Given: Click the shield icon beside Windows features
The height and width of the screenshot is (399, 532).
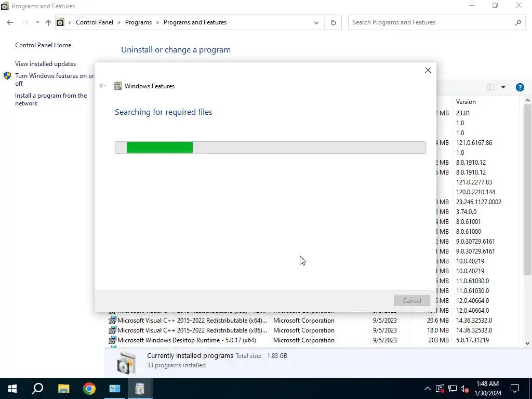Looking at the screenshot, I should click(7, 76).
